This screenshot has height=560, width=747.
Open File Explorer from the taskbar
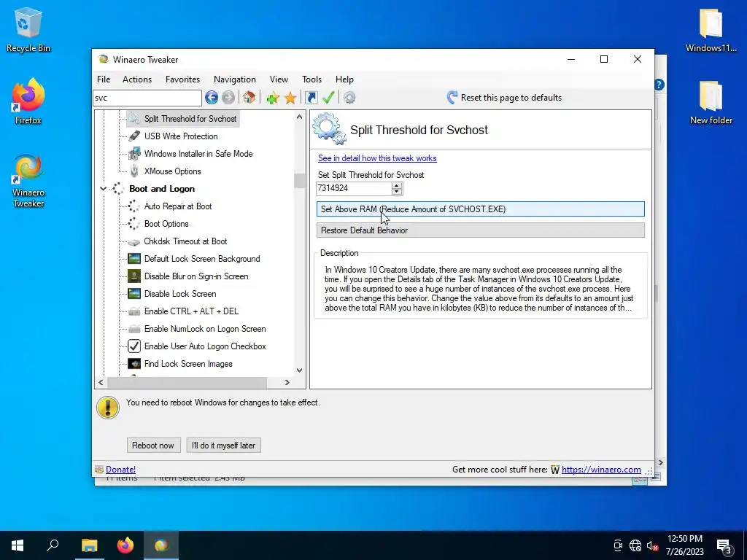click(x=89, y=545)
